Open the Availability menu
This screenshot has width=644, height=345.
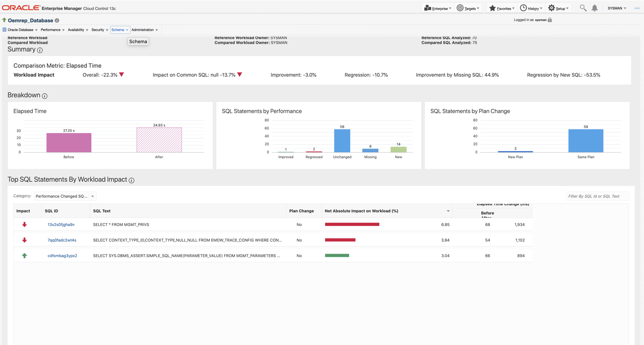[x=78, y=30]
